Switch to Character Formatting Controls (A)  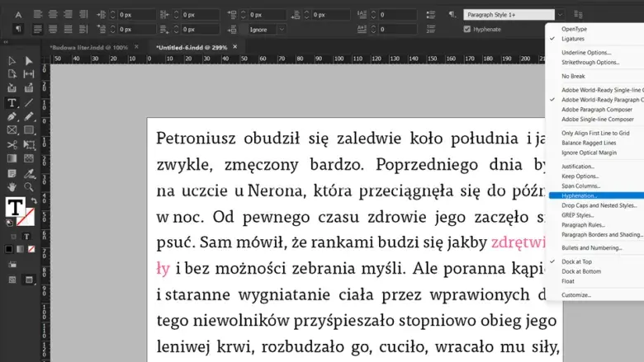[x=18, y=15]
